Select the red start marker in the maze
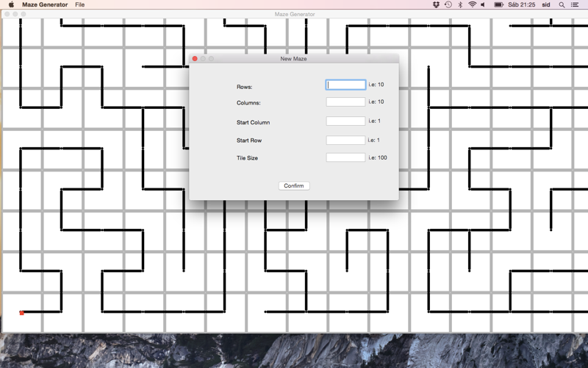The height and width of the screenshot is (368, 588). click(22, 313)
